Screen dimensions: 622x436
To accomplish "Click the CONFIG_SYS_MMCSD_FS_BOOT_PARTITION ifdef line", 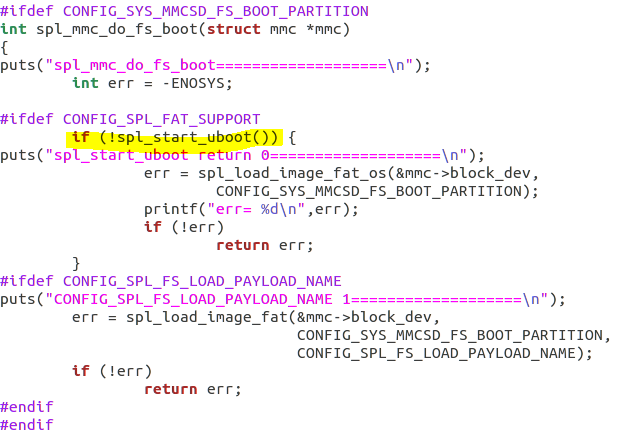I will tap(184, 11).
